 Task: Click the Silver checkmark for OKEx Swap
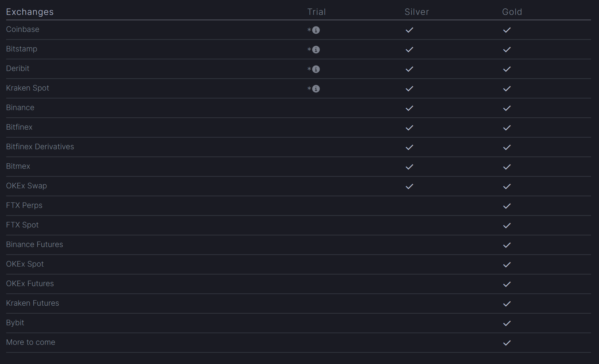(x=409, y=187)
